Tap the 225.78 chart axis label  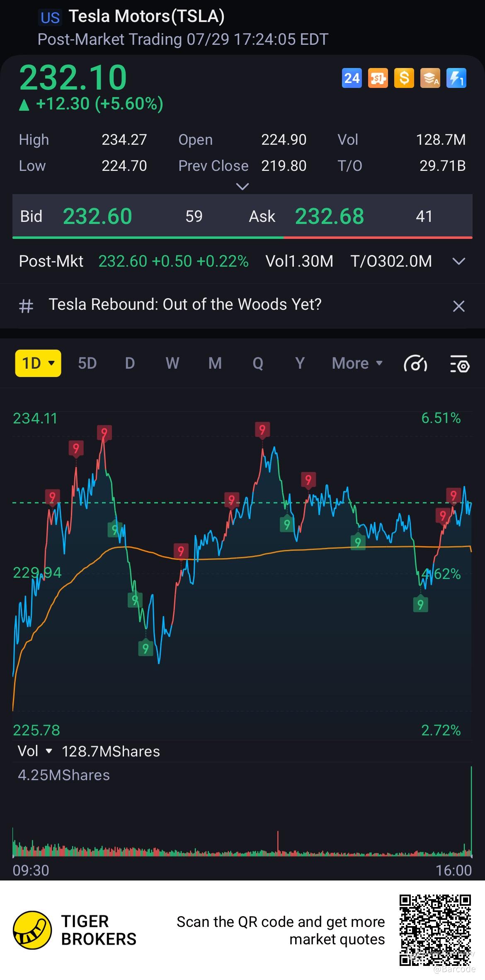[x=36, y=730]
